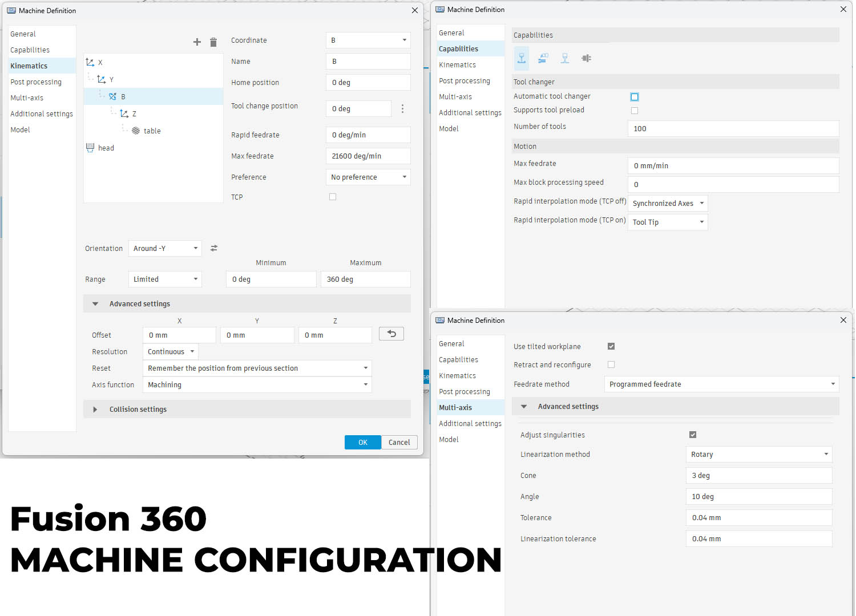Open the Orientation dropdown showing Around -Y
856x616 pixels.
click(165, 248)
